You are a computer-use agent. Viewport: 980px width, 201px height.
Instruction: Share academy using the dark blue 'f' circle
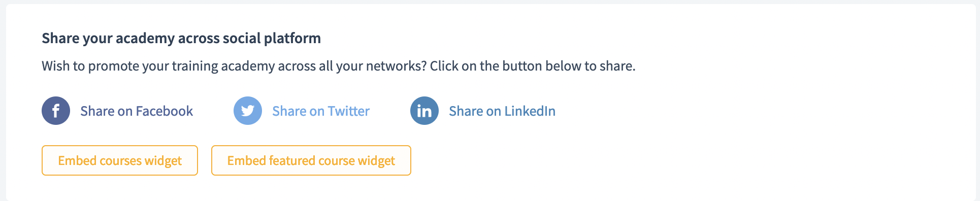[x=56, y=111]
